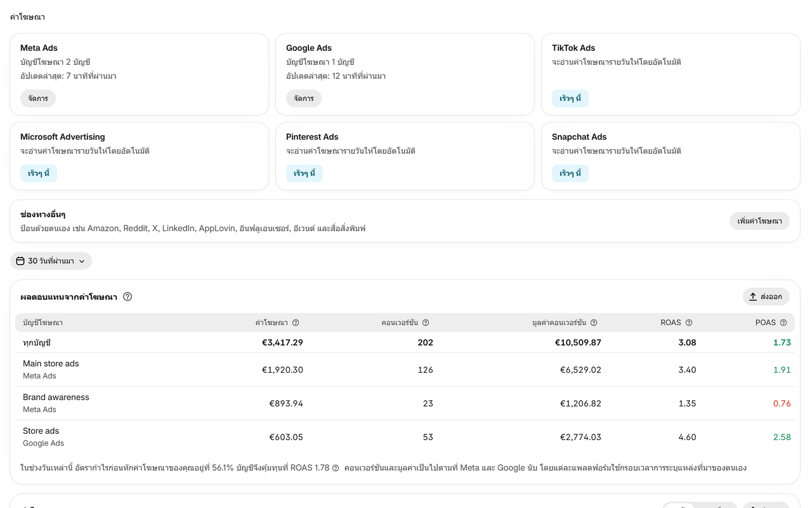The image size is (812, 508).
Task: Click Brand awareness POAS value 0.76
Action: tap(782, 403)
